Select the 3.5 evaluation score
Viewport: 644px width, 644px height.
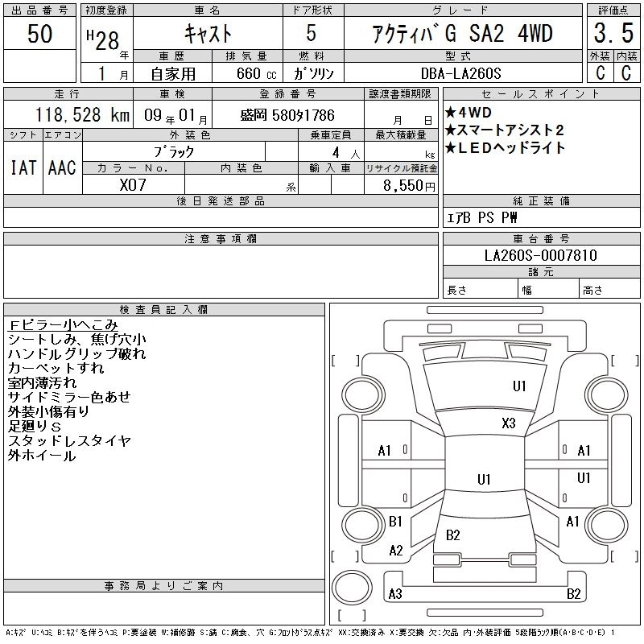[x=613, y=33]
